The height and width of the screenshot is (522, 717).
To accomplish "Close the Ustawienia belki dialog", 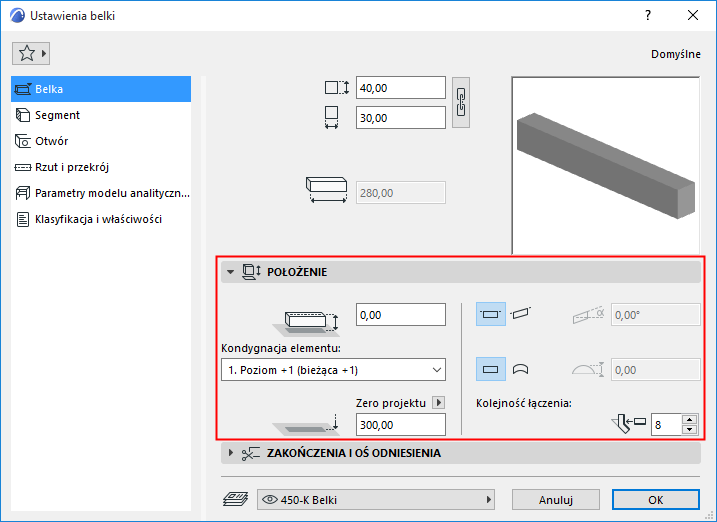I will click(693, 16).
